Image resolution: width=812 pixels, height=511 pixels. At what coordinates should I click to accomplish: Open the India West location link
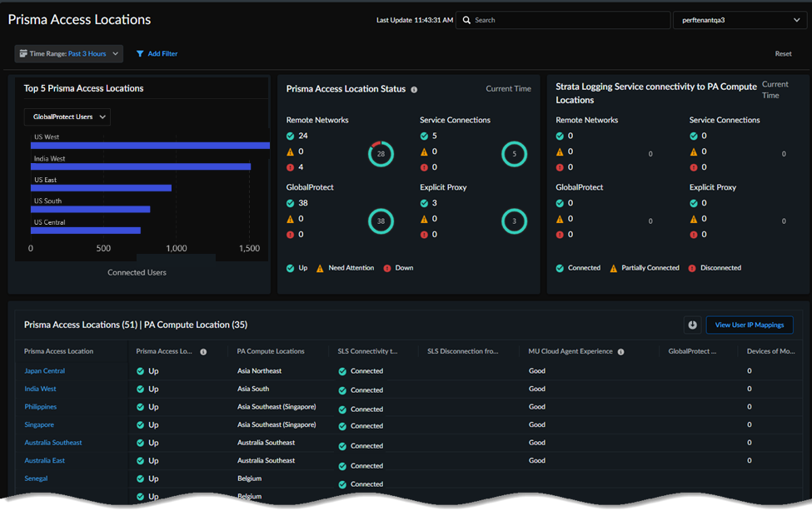pyautogui.click(x=40, y=389)
